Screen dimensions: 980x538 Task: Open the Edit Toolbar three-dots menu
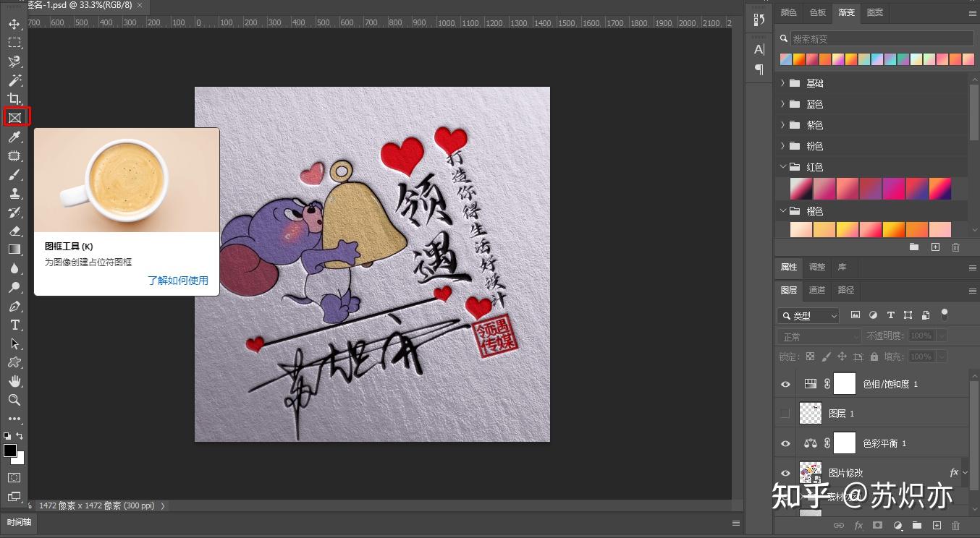14,419
